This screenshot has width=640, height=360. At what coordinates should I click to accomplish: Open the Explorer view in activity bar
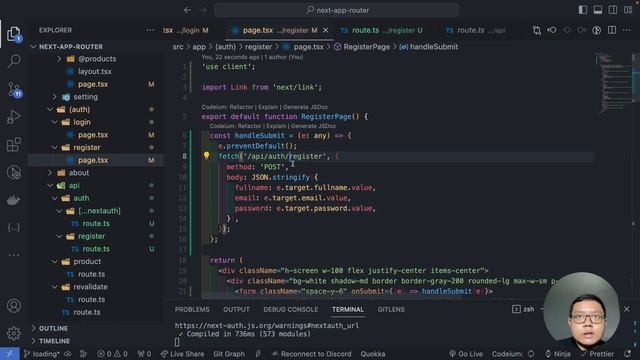(14, 33)
